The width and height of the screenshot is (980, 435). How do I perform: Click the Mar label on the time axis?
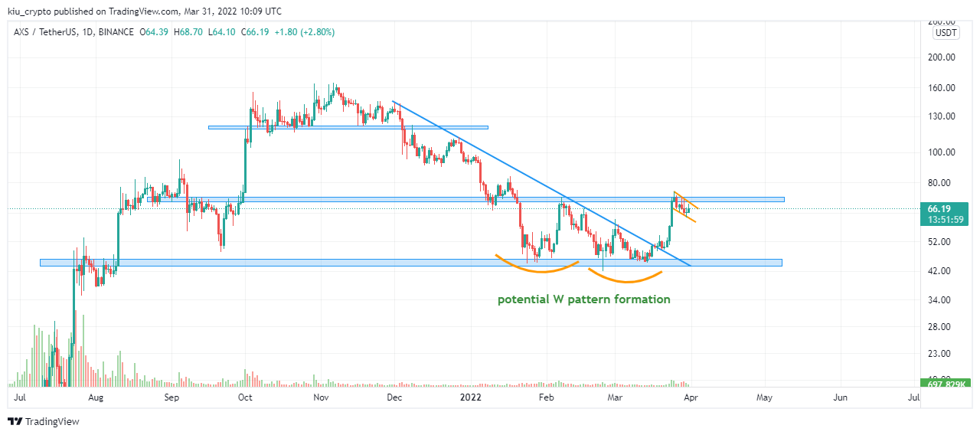click(x=615, y=398)
